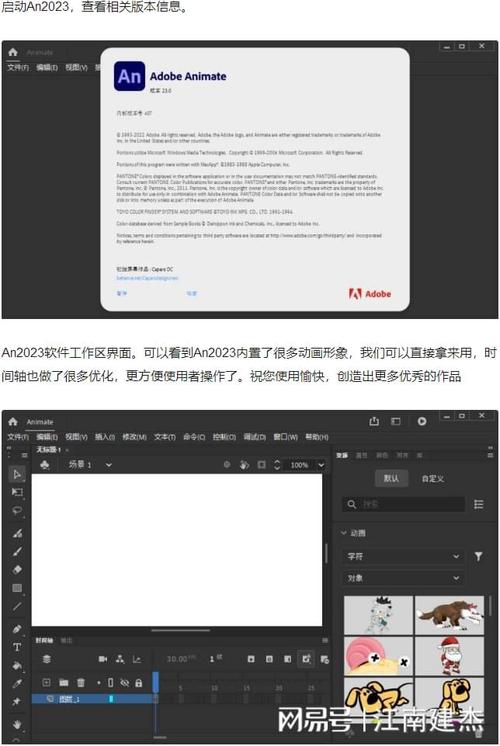Toggle assets list view icon
This screenshot has width=500, height=746.
479,504
